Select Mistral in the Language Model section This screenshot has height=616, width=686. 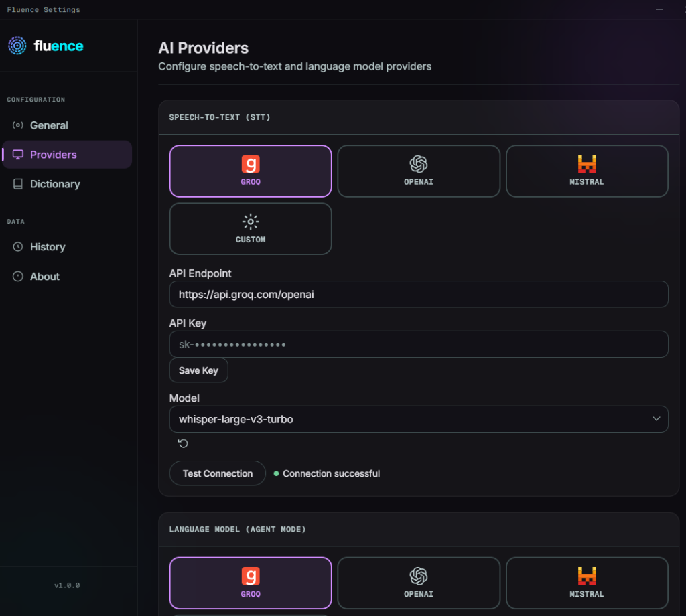pyautogui.click(x=587, y=583)
